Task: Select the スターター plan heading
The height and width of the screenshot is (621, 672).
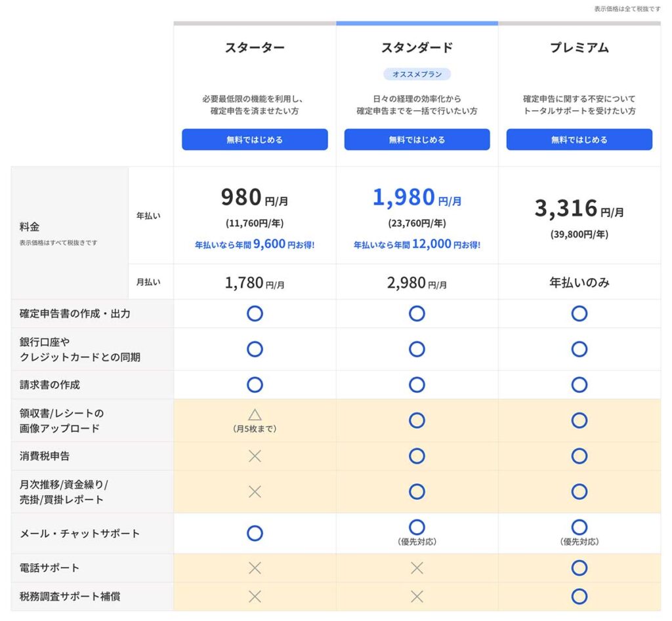Action: pos(255,47)
